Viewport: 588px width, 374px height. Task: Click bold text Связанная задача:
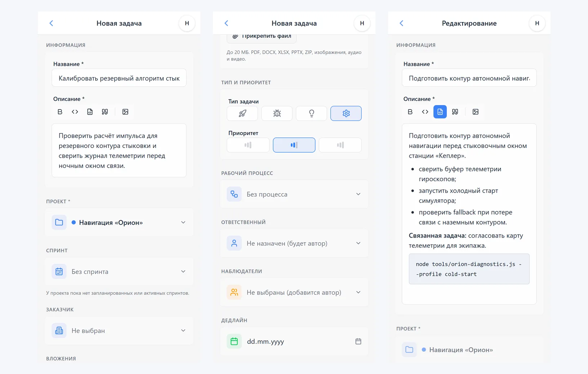[437, 235]
